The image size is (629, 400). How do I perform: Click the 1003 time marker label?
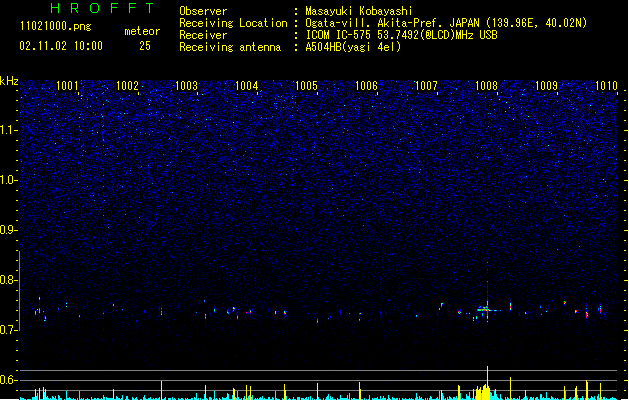187,86
